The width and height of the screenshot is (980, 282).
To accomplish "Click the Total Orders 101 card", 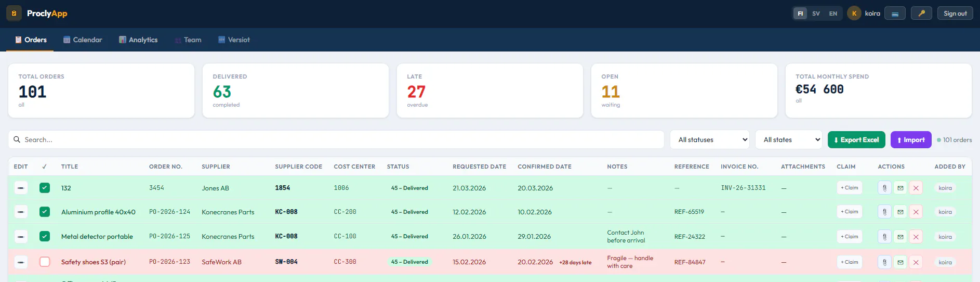I will pyautogui.click(x=101, y=91).
